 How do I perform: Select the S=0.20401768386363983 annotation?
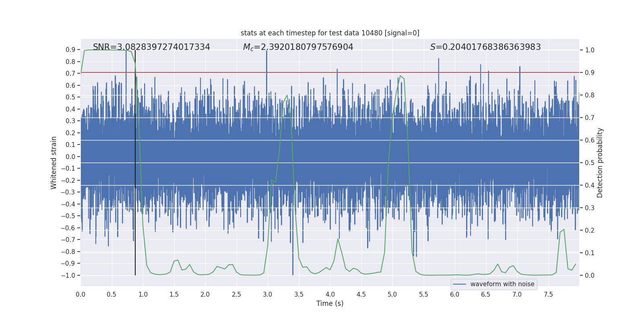[x=485, y=47]
